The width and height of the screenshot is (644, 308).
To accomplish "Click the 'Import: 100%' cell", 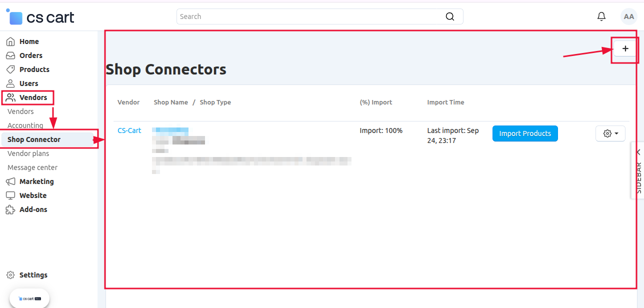I will [x=381, y=130].
